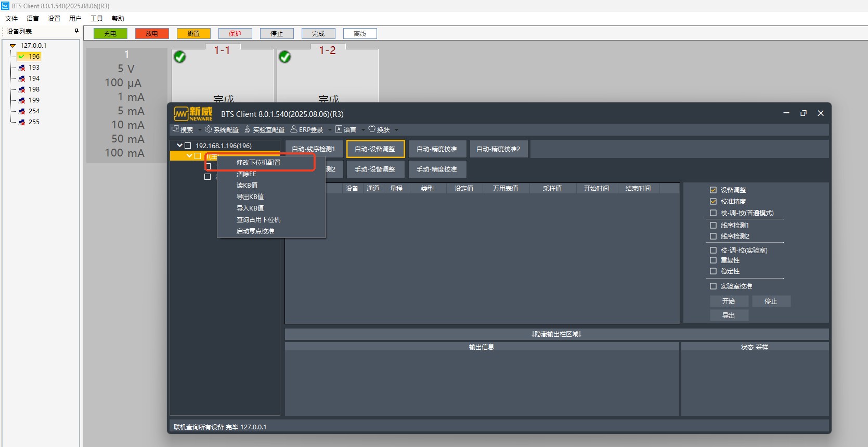Open dropdown arrow next to 换肤

[x=396, y=130]
